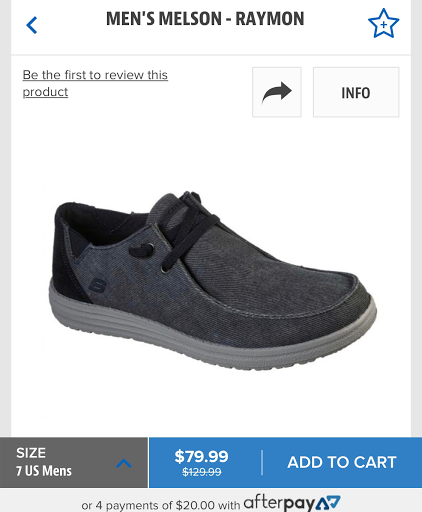
Task: Add the shoe to cart
Action: (342, 462)
